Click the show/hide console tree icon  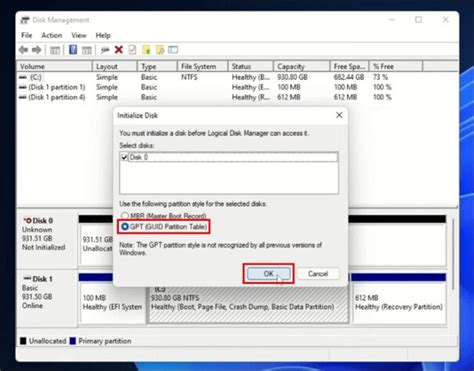(55, 50)
